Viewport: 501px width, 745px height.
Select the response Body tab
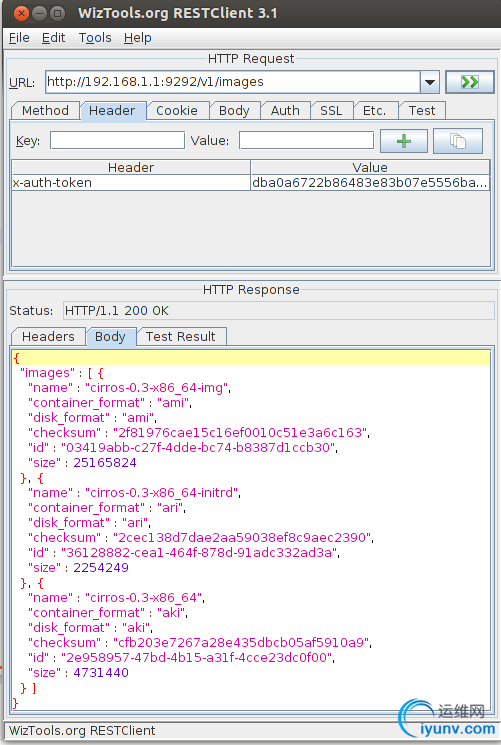coord(110,337)
